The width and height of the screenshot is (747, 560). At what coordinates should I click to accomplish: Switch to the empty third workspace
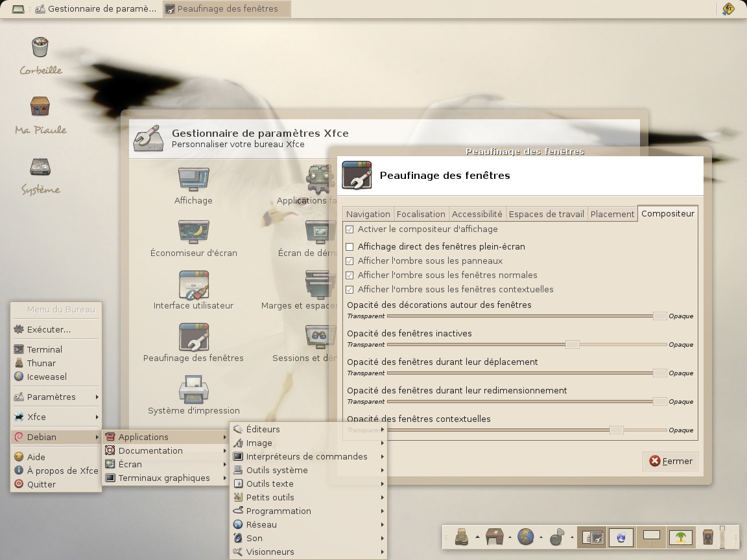pos(651,537)
